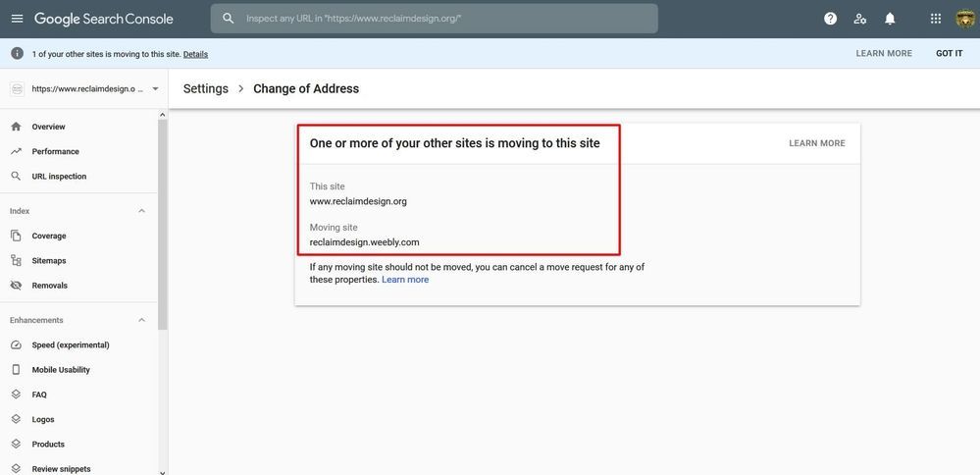Select URL inspection in sidebar
This screenshot has width=980, height=475.
pyautogui.click(x=60, y=177)
